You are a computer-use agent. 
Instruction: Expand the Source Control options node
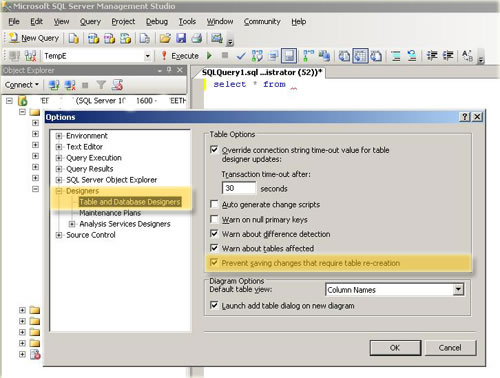pos(59,235)
